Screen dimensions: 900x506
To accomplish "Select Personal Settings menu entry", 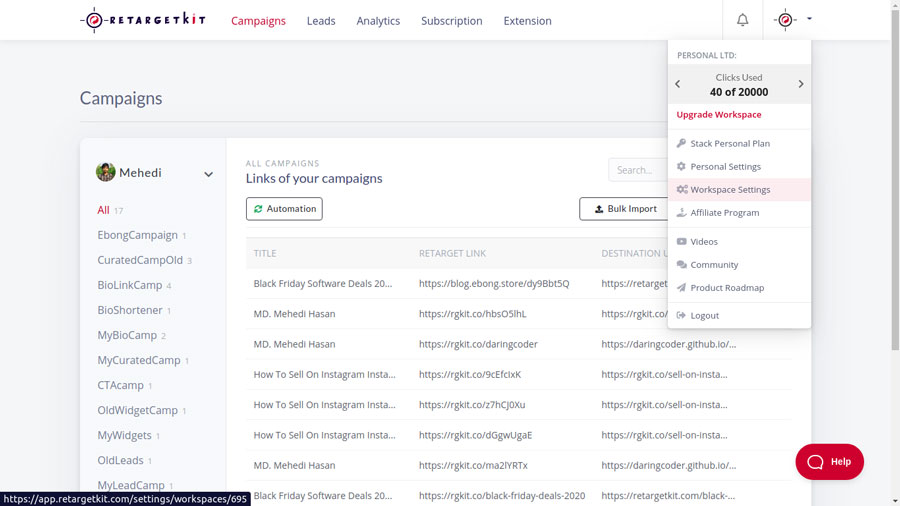I will pos(739,166).
